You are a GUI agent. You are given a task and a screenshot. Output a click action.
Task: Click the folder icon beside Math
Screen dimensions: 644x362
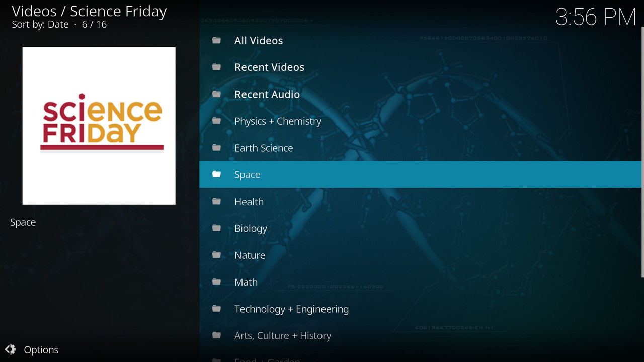click(217, 282)
